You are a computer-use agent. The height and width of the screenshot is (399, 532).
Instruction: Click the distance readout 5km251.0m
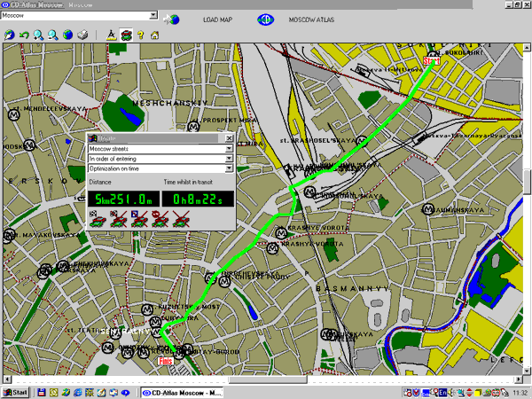(x=123, y=199)
